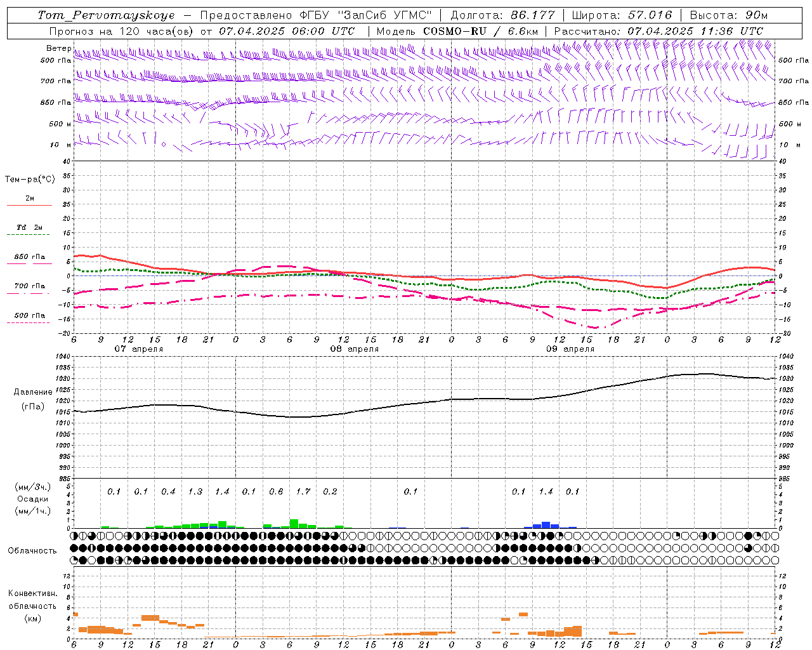Screen dimensions: 812x650
Task: Click the long-dash 850 гПа temperature legend line
Action: (x=29, y=263)
